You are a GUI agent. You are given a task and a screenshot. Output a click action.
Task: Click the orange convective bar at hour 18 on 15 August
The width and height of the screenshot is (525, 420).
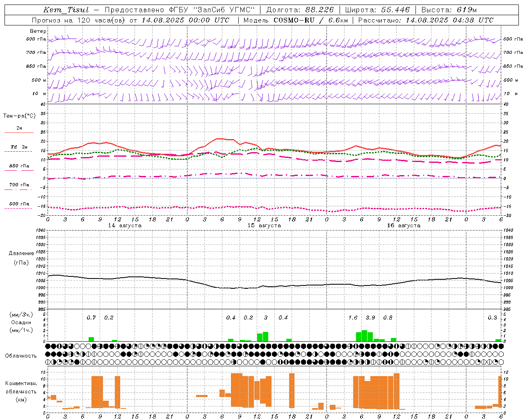292,390
